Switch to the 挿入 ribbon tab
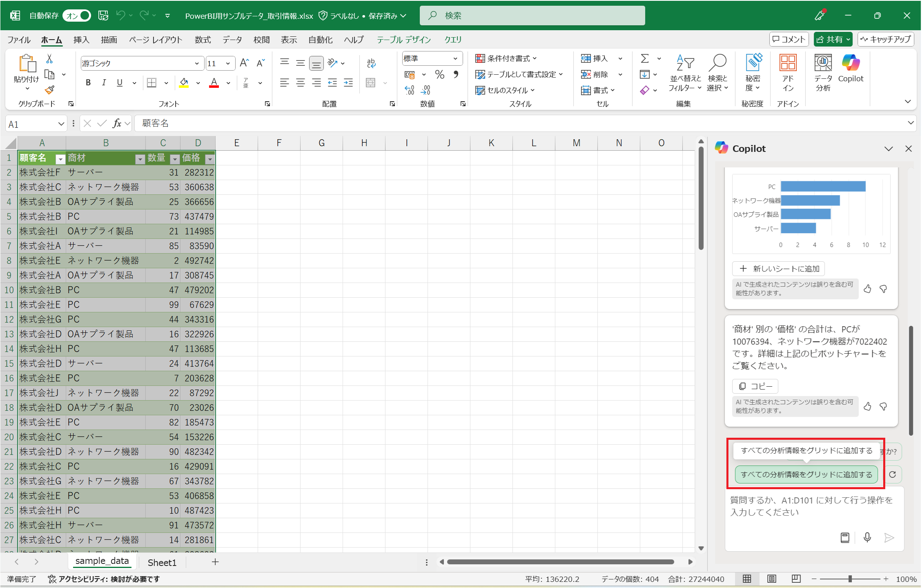Screen dimensions: 922x588 tap(81, 40)
